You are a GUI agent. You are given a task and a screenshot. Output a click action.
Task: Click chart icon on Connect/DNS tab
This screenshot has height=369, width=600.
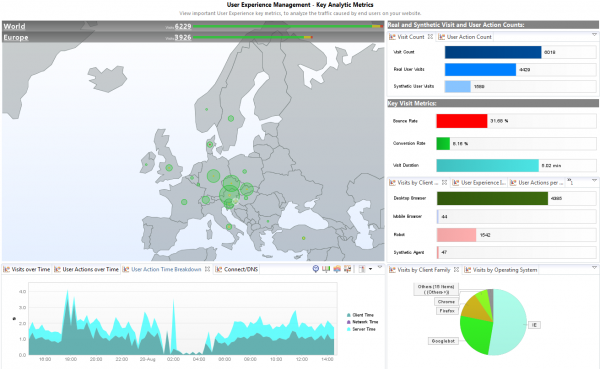tap(218, 269)
